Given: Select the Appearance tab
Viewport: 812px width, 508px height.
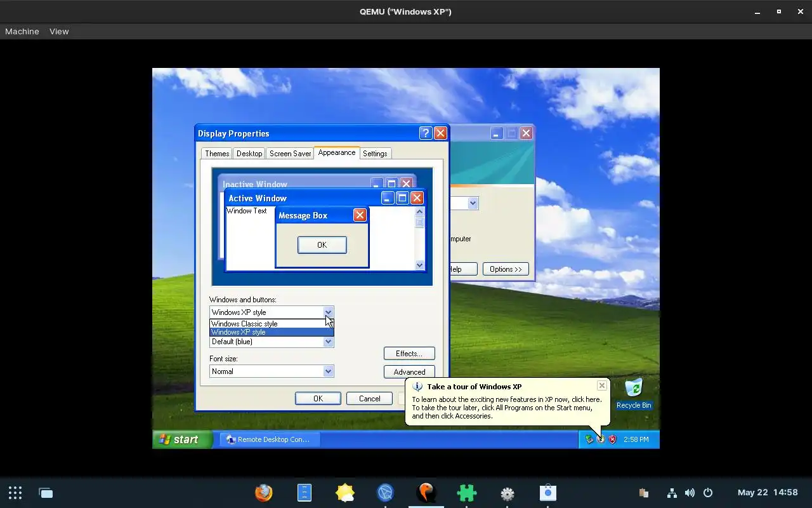Looking at the screenshot, I should (x=337, y=152).
